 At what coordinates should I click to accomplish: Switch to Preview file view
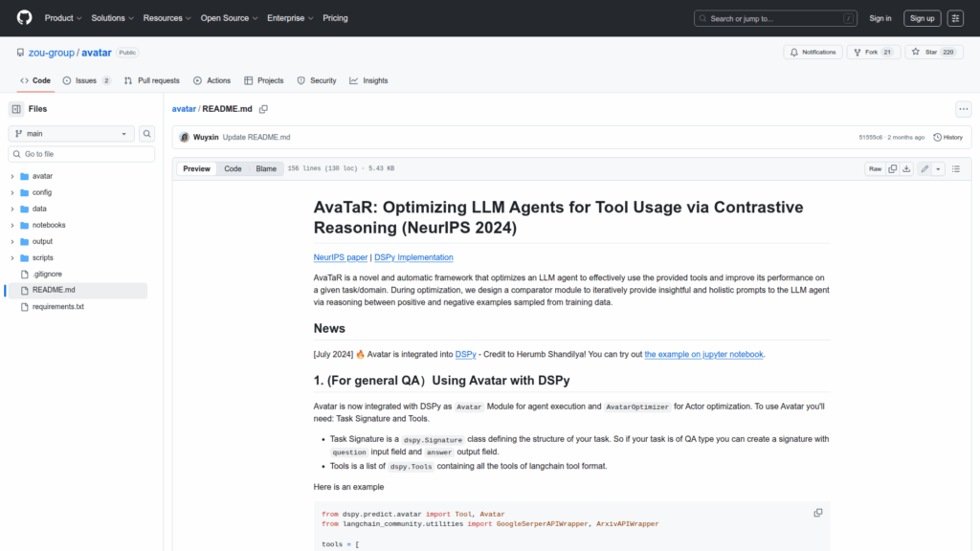click(x=196, y=168)
